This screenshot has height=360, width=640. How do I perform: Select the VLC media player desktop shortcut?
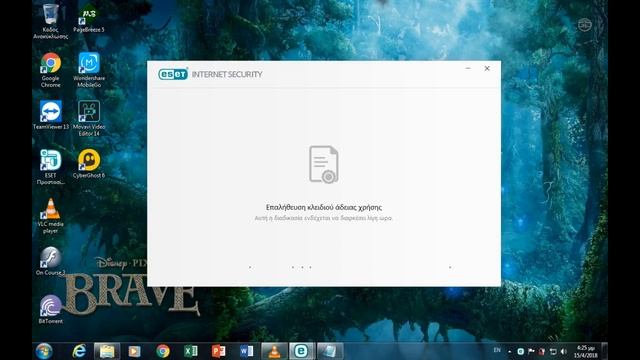click(x=51, y=216)
